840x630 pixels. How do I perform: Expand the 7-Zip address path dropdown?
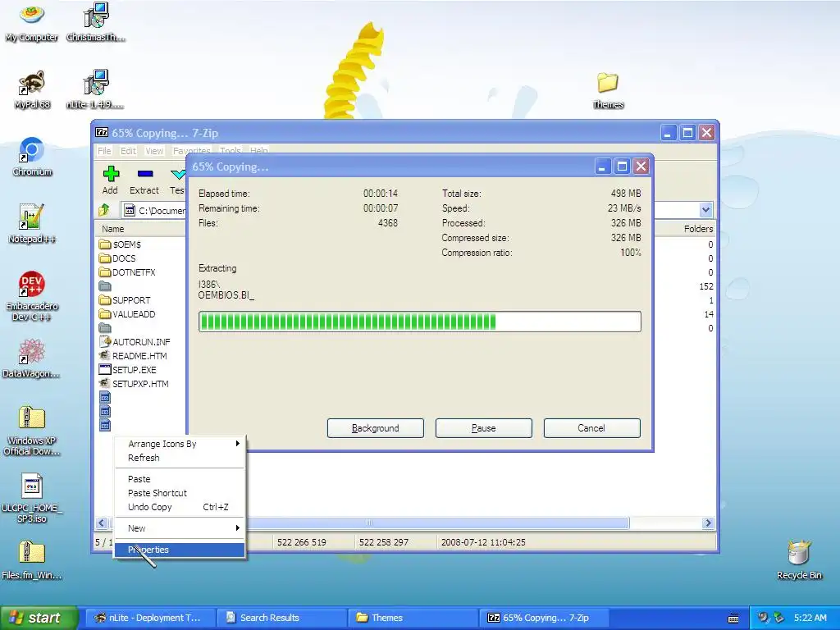click(705, 210)
